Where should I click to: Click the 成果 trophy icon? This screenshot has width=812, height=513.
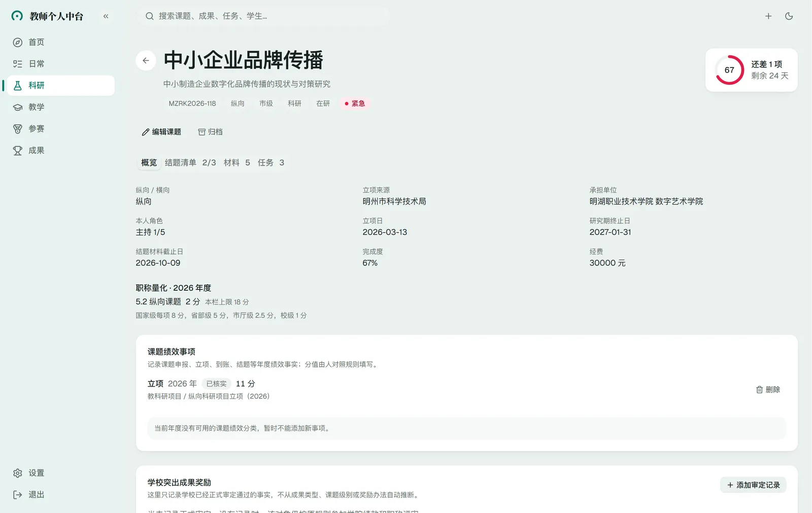[18, 151]
